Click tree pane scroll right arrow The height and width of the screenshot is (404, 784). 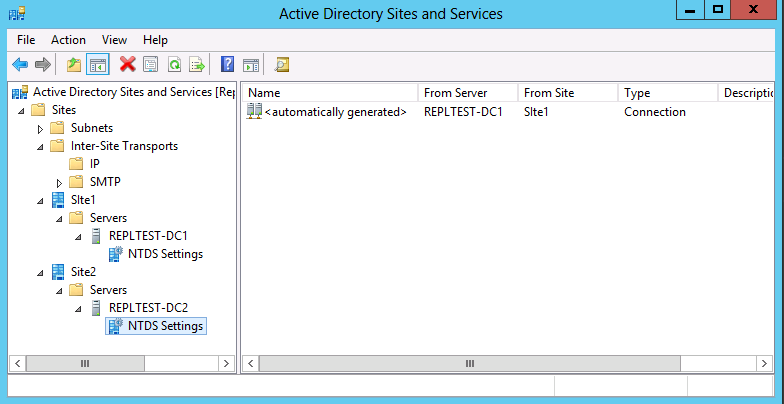[x=226, y=364]
